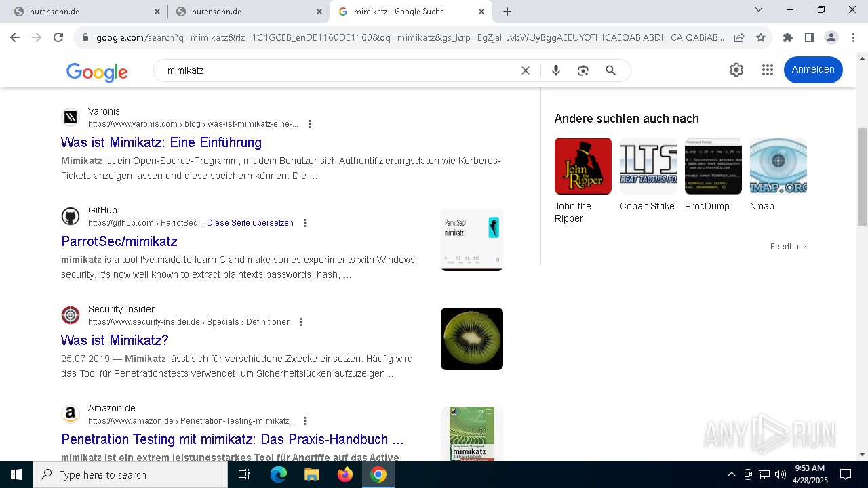Open the ParrotSec mimikatz result thumbnail
The width and height of the screenshot is (868, 488).
click(472, 240)
